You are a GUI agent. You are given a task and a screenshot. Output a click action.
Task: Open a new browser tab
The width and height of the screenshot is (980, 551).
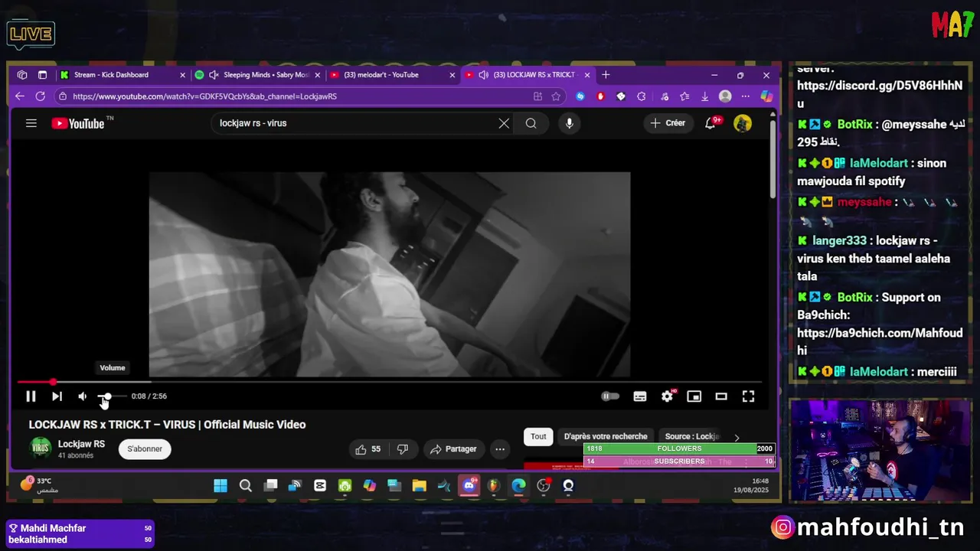point(606,75)
